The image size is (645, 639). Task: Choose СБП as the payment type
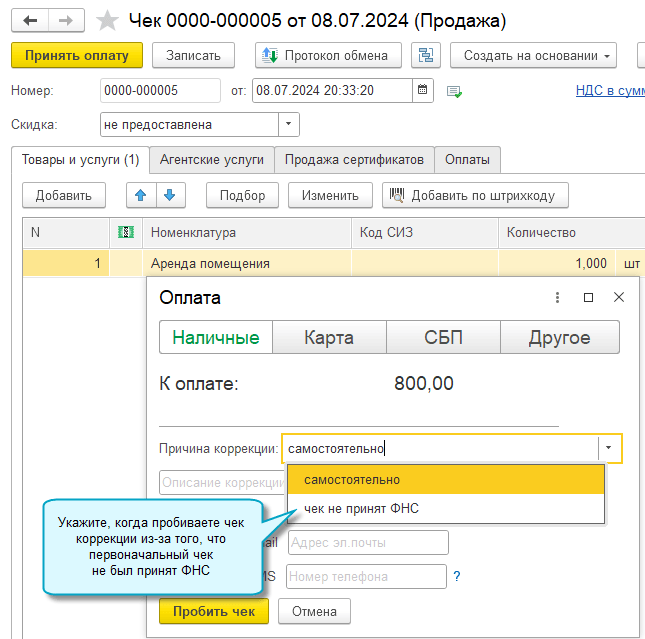point(443,338)
